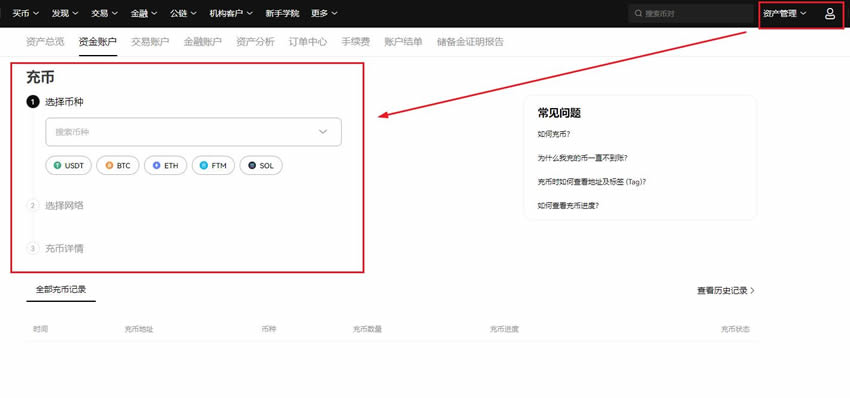The height and width of the screenshot is (398, 850).
Task: Click the 时间 column header
Action: tap(40, 329)
